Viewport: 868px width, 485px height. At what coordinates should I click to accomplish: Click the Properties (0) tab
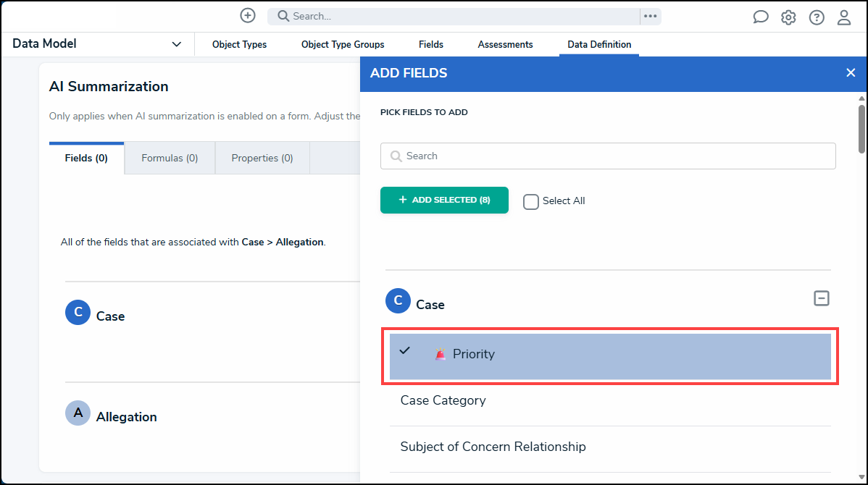[262, 158]
